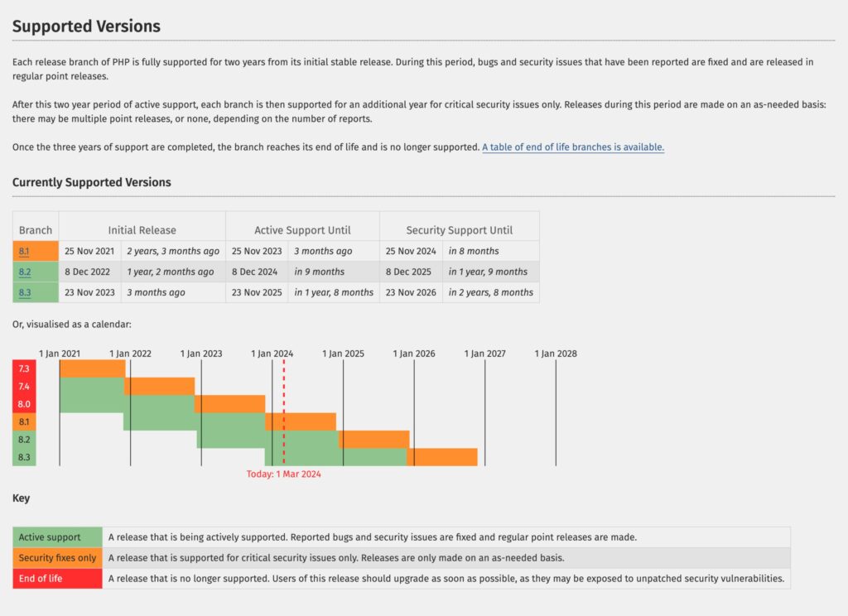Click the Currently Supported Versions subheading
Viewport: 848px width, 616px height.
[92, 182]
